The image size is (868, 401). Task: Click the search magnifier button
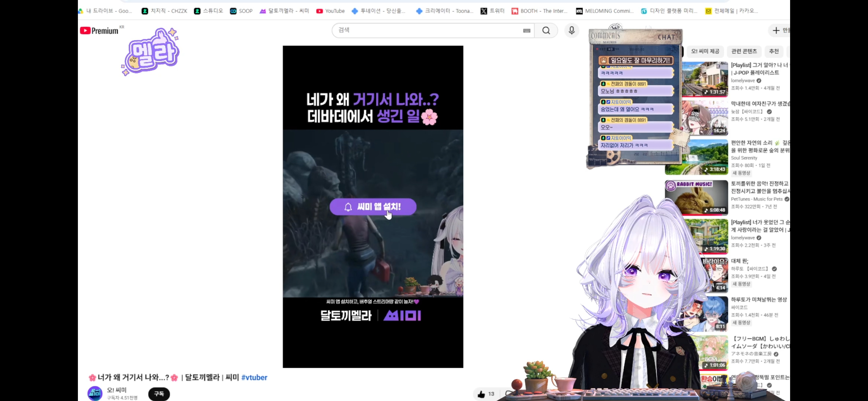pyautogui.click(x=546, y=31)
